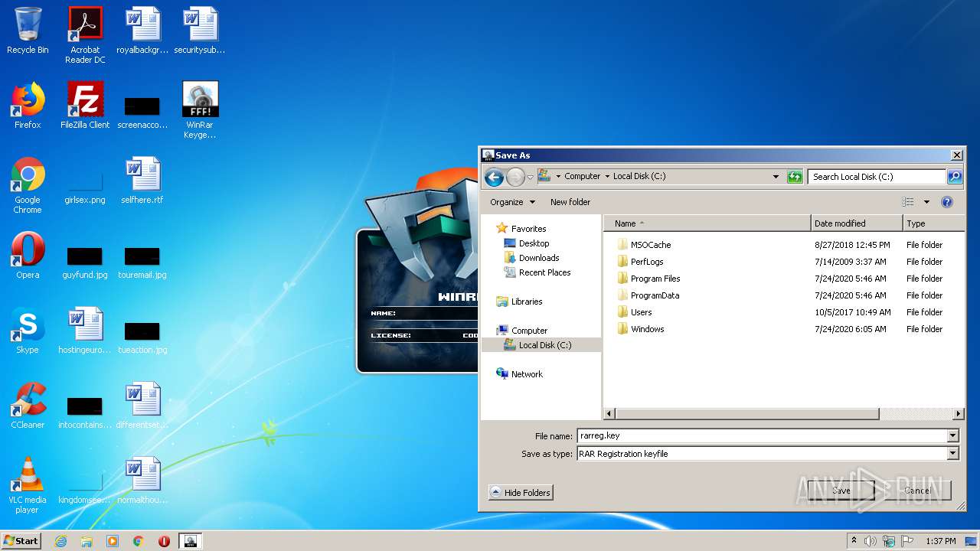This screenshot has width=980, height=551.
Task: Click the New folder button
Action: (x=570, y=202)
